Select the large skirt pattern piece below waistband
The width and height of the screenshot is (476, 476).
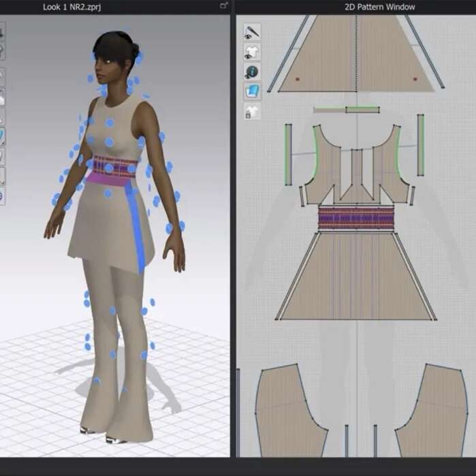click(x=356, y=279)
